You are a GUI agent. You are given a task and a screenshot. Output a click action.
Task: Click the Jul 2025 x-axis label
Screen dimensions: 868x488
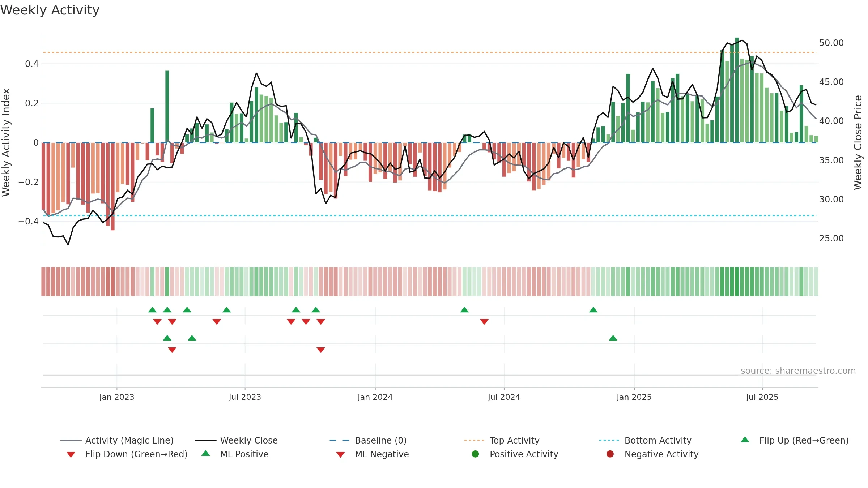(x=762, y=397)
